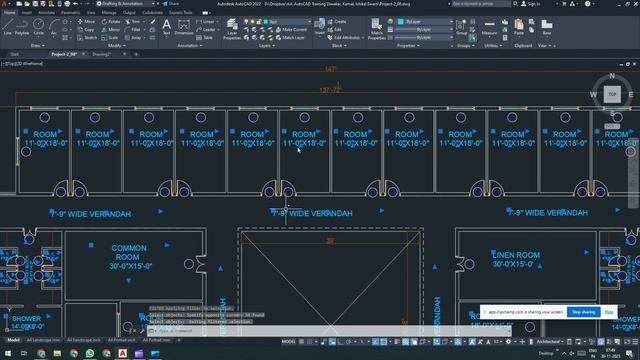Image resolution: width=640 pixels, height=360 pixels.
Task: Click MODEL button in status bar
Action: coord(289,342)
